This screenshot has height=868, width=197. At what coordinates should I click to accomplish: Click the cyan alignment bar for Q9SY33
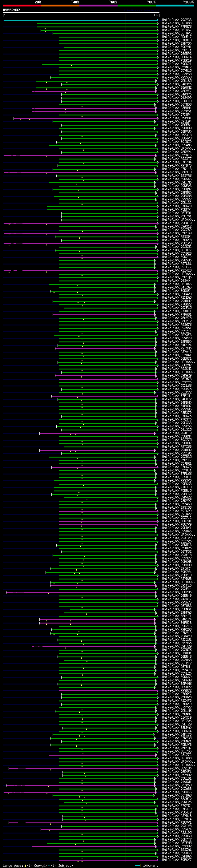(81, 20)
